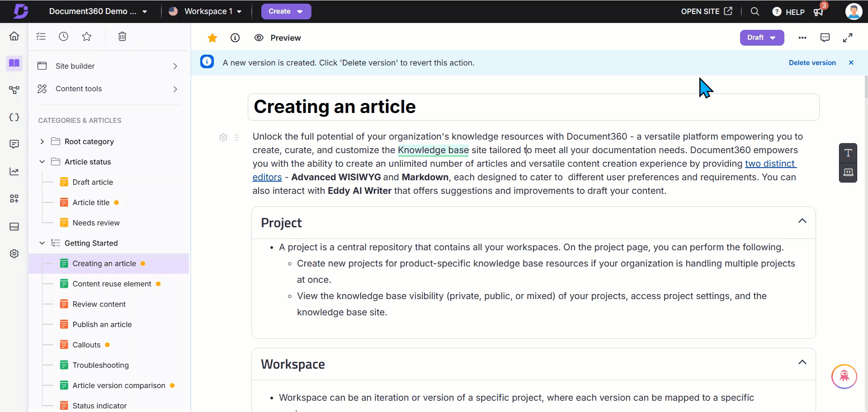Open Content reuse element article
This screenshot has height=412, width=868.
pyautogui.click(x=112, y=284)
